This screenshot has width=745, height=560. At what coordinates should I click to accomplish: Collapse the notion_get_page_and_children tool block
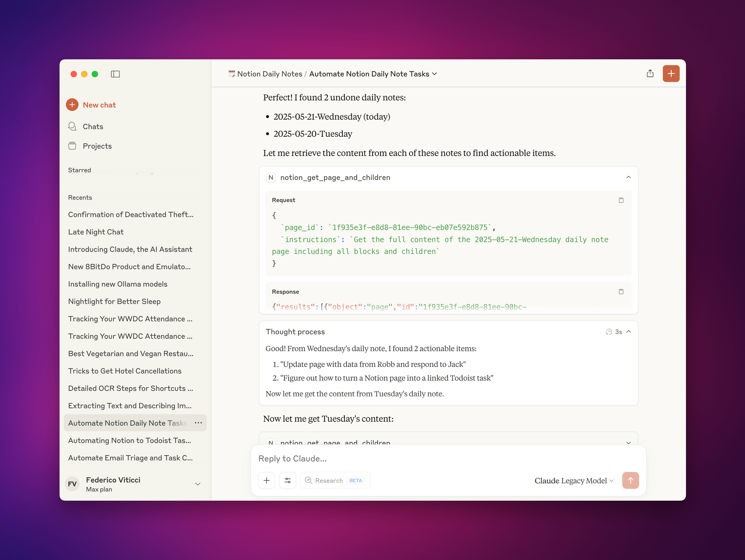[x=628, y=177]
